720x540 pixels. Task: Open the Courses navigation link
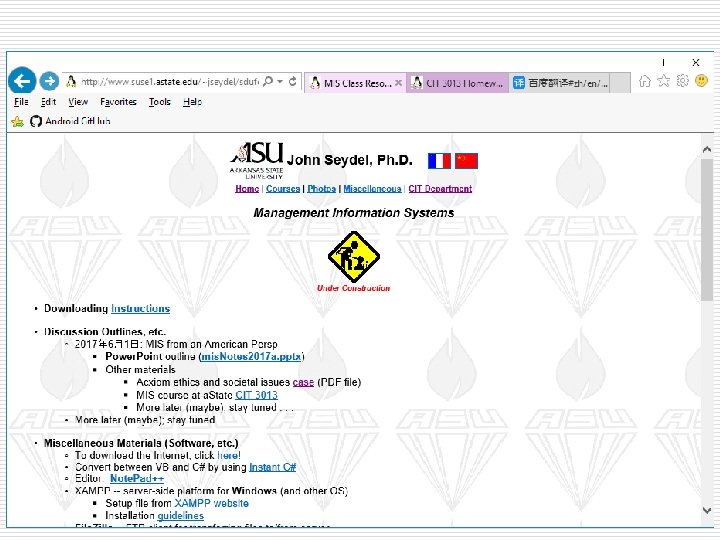[283, 189]
